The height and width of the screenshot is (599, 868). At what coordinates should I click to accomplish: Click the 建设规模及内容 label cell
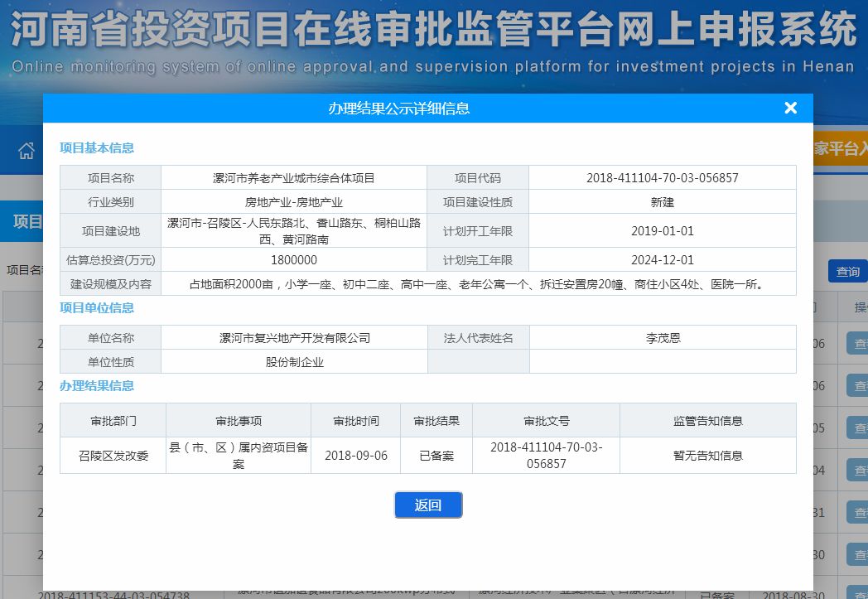pos(111,284)
